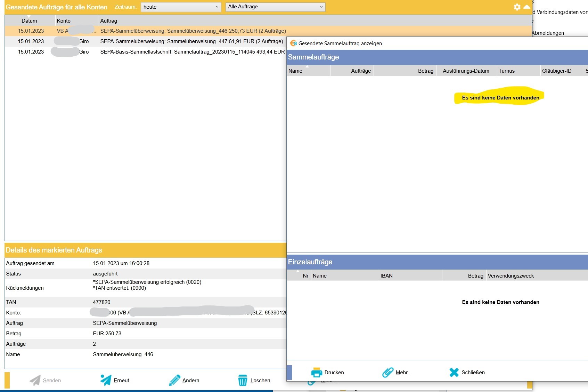Click the Abmeldungen text in the background window
Viewport: 588px width, 392px height.
548,33
